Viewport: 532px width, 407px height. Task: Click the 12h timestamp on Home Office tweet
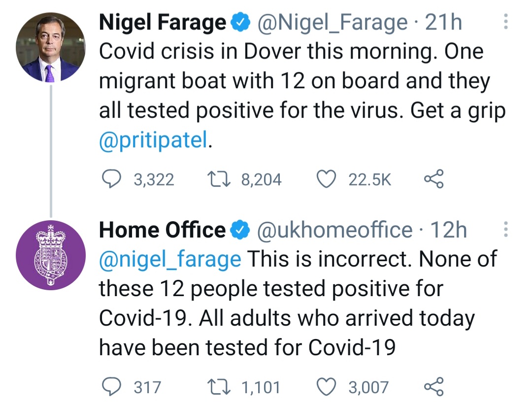[449, 230]
